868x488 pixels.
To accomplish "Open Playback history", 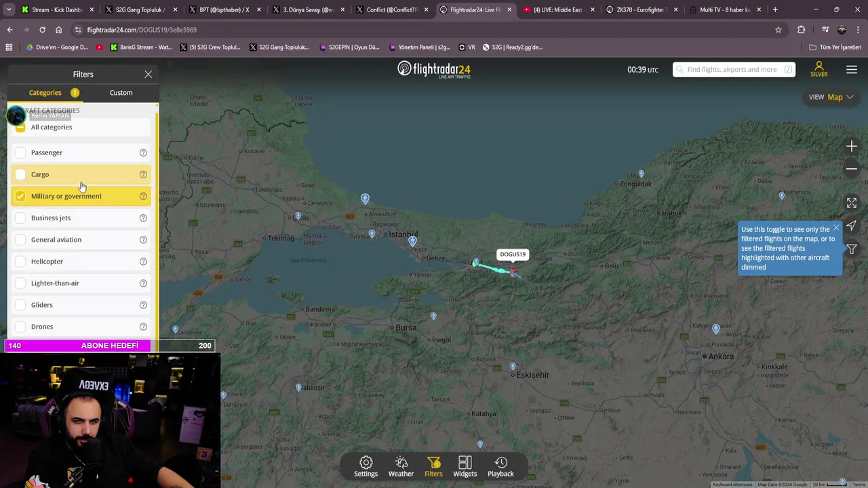I will (500, 466).
